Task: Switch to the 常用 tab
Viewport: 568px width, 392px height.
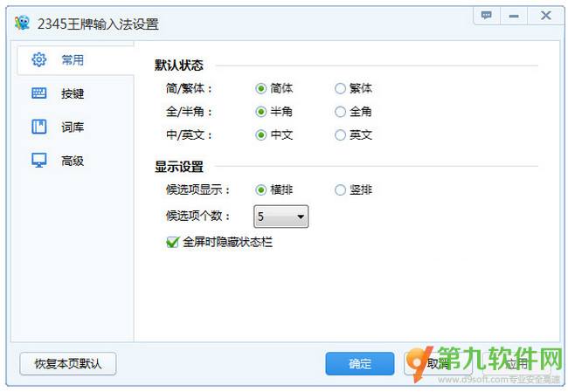Action: pos(76,60)
